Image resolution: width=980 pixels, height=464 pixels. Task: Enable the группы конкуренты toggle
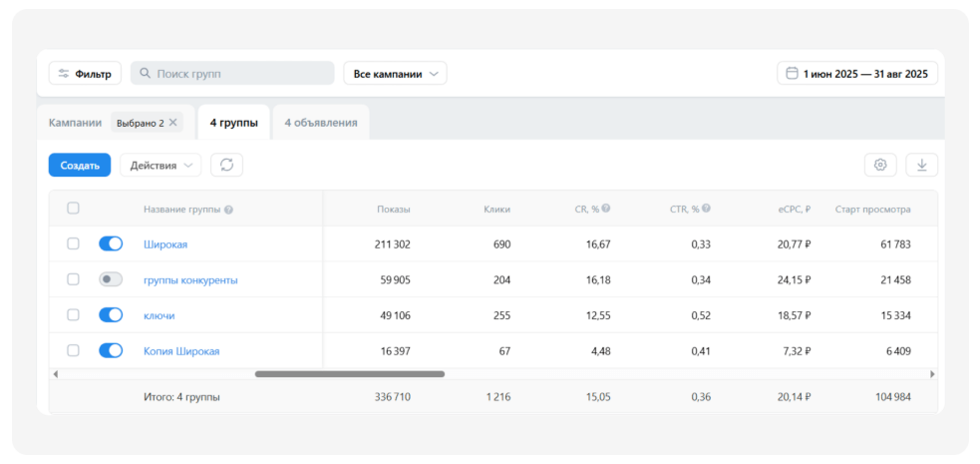click(111, 279)
